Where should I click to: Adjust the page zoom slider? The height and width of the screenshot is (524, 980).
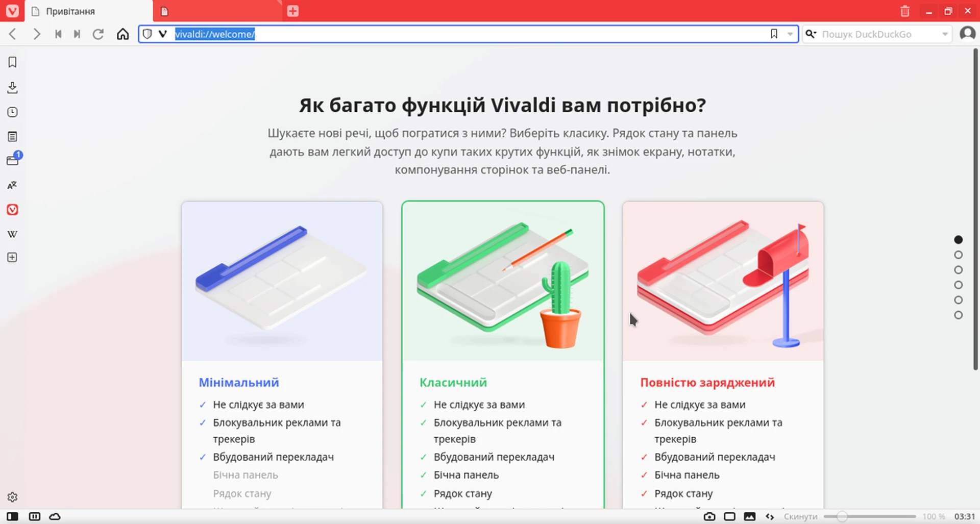[x=870, y=516]
